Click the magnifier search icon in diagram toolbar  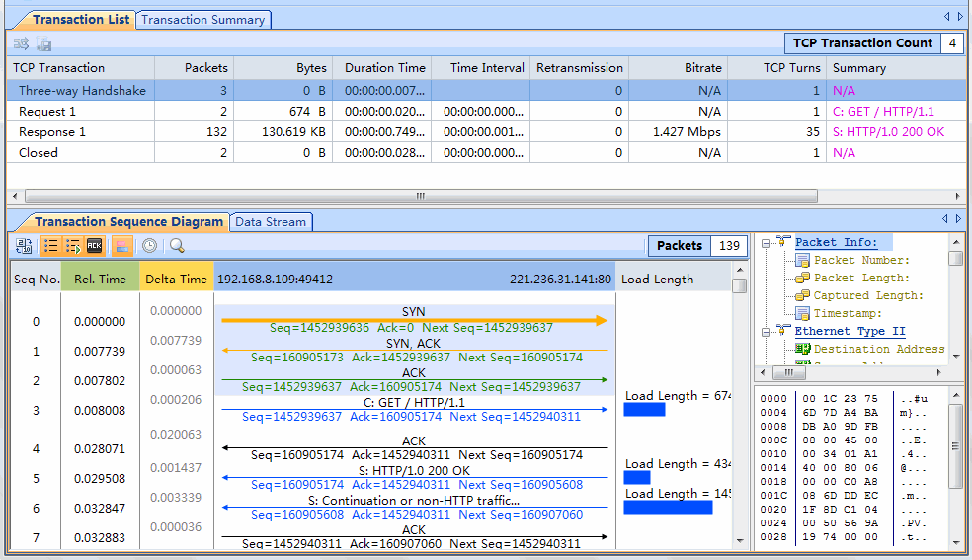click(x=177, y=246)
